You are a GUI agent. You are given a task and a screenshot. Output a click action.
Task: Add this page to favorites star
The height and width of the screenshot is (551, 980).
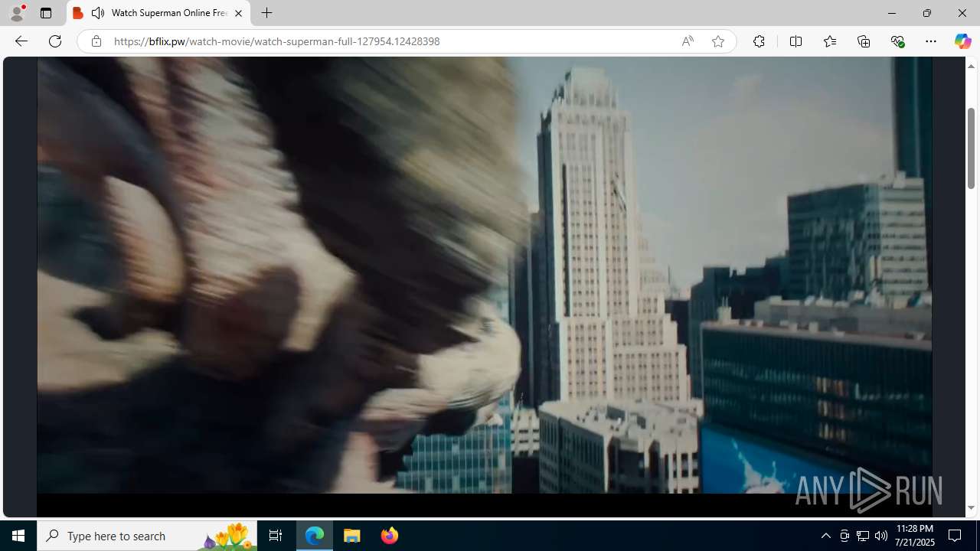pos(717,41)
